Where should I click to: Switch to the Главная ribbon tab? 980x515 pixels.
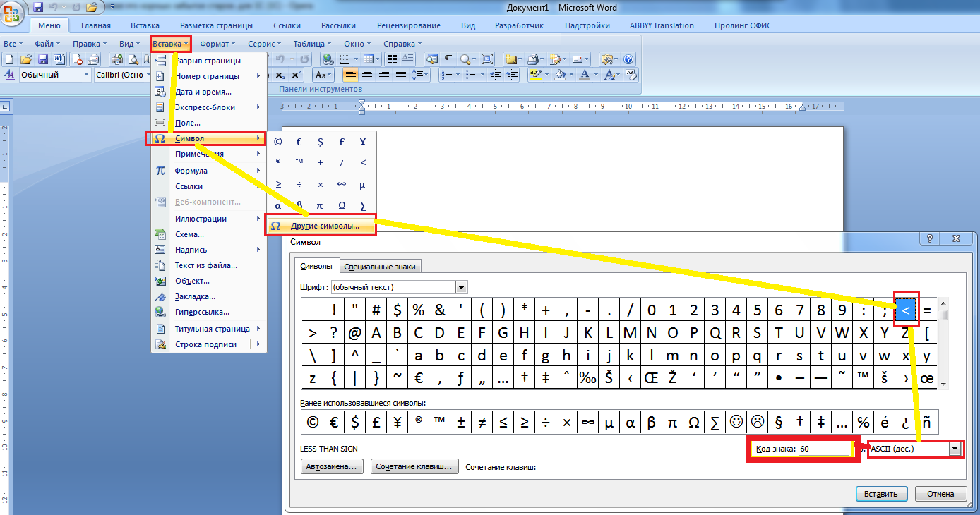point(96,25)
